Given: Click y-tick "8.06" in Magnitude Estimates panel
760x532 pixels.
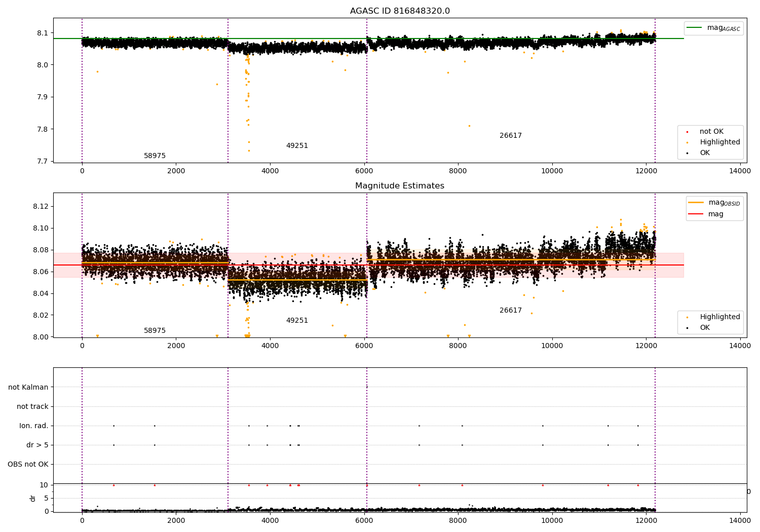Looking at the screenshot, I should coord(41,272).
